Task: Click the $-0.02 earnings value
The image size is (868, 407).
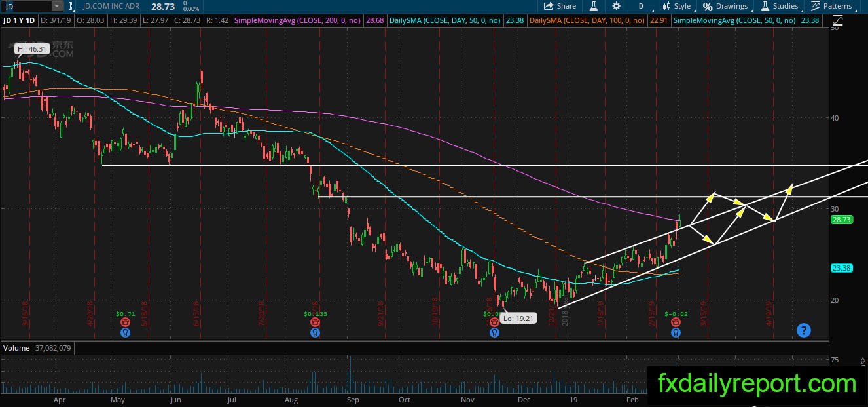Action: point(676,315)
